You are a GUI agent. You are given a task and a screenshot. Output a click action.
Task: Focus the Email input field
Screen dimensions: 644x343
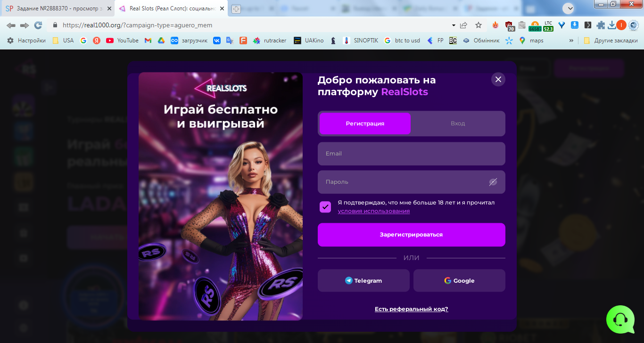(x=411, y=154)
